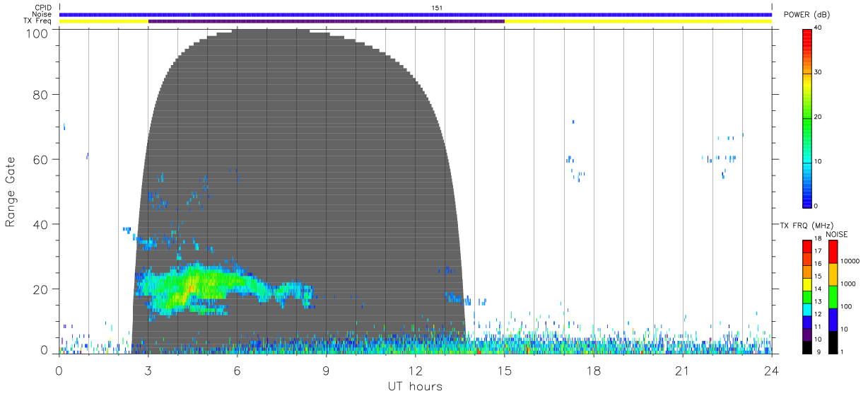
Task: Click the 12 UT hour tick label
Action: pyautogui.click(x=416, y=371)
